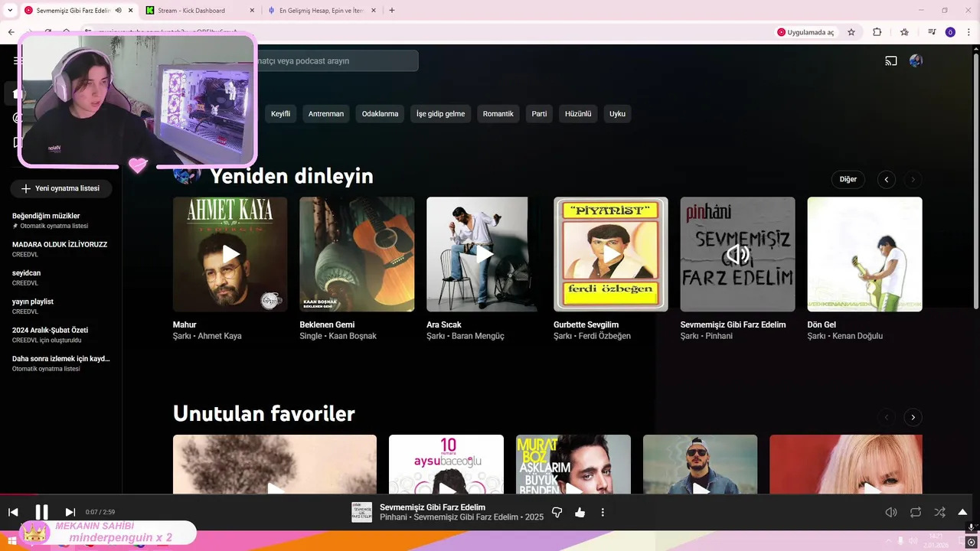Play Ara Sıcak by Baran Mengüç
Image resolution: width=980 pixels, height=551 pixels.
484,254
